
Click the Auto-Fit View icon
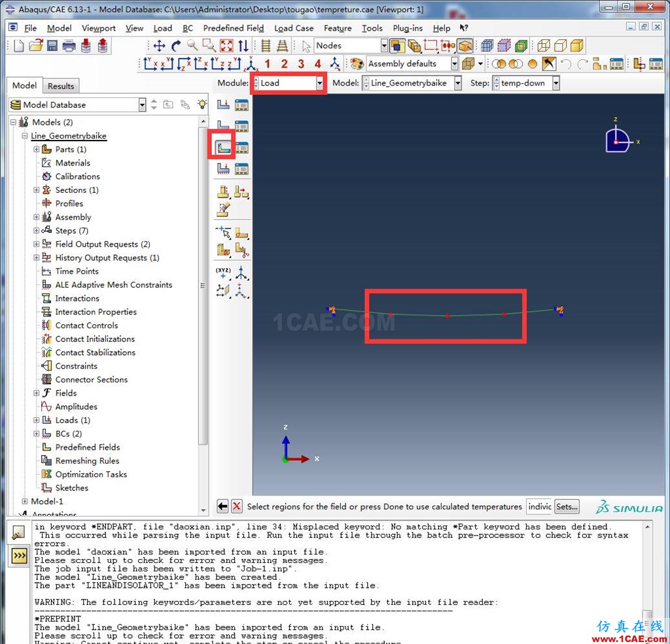pyautogui.click(x=226, y=45)
